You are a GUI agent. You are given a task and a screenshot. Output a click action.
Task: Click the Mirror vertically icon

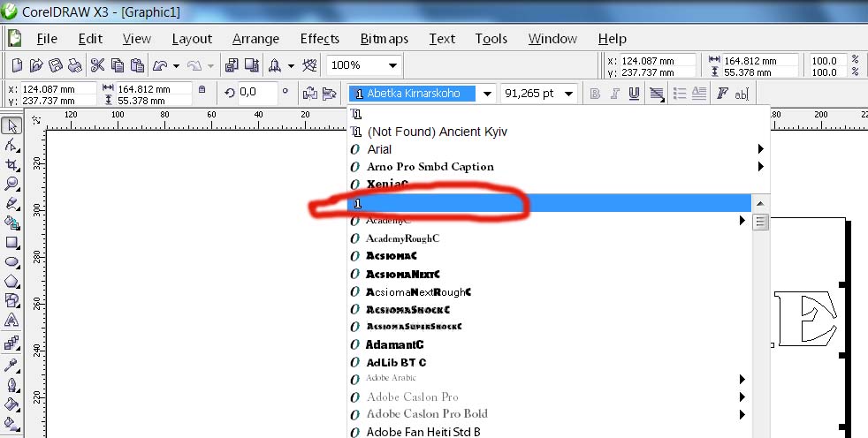pyautogui.click(x=329, y=94)
